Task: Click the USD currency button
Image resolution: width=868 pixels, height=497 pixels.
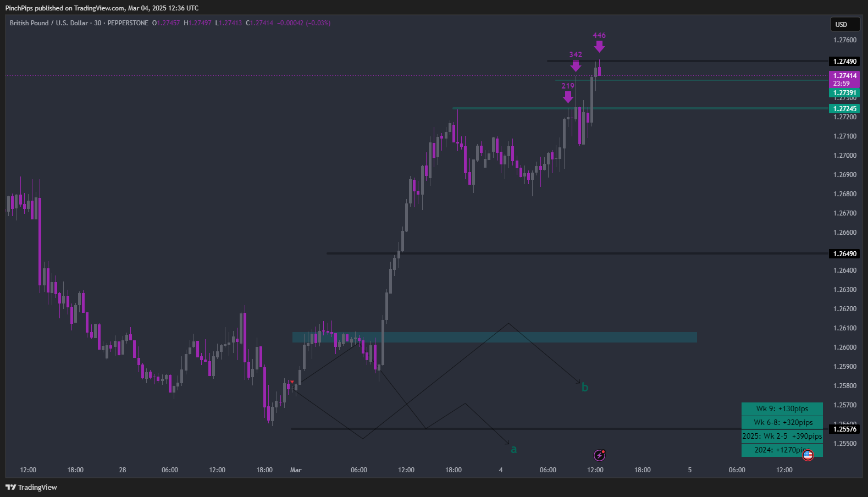Action: coord(845,24)
